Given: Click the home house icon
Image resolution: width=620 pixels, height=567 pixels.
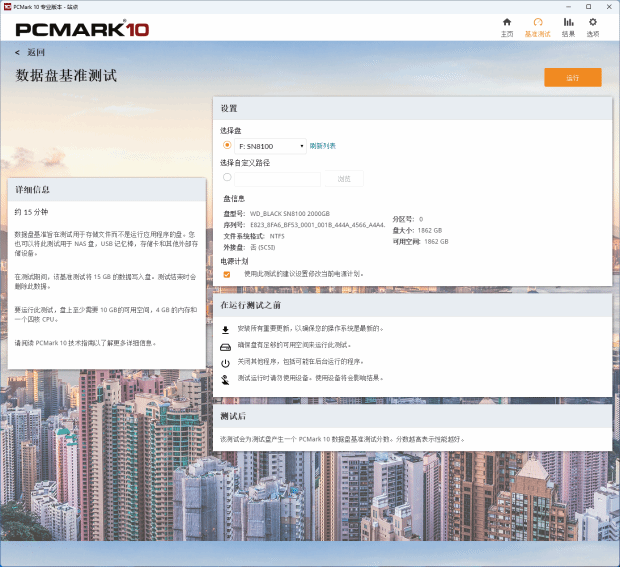Looking at the screenshot, I should [507, 22].
